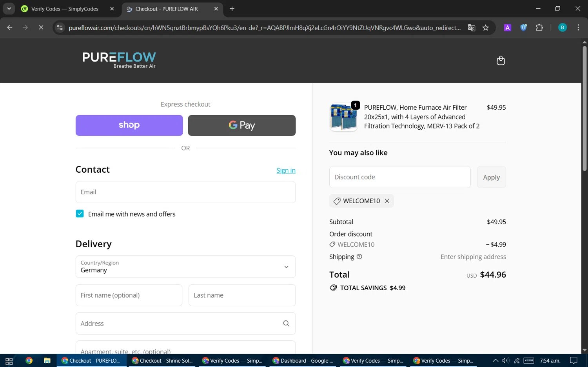View site information icon in address bar

click(x=60, y=27)
